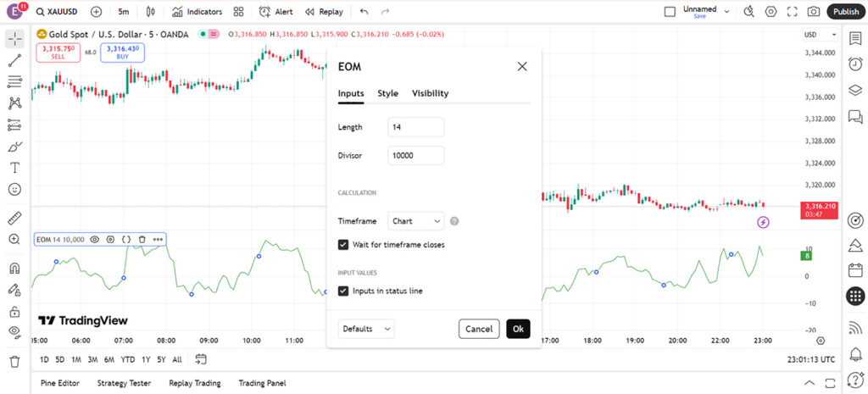Add symbol to compare with plus icon
This screenshot has height=394, width=868.
point(96,12)
